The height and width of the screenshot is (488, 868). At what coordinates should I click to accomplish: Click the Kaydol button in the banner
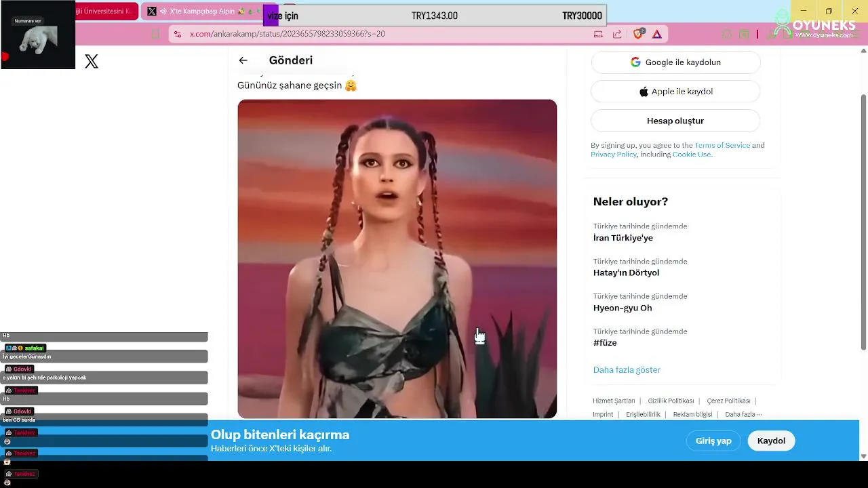point(771,441)
